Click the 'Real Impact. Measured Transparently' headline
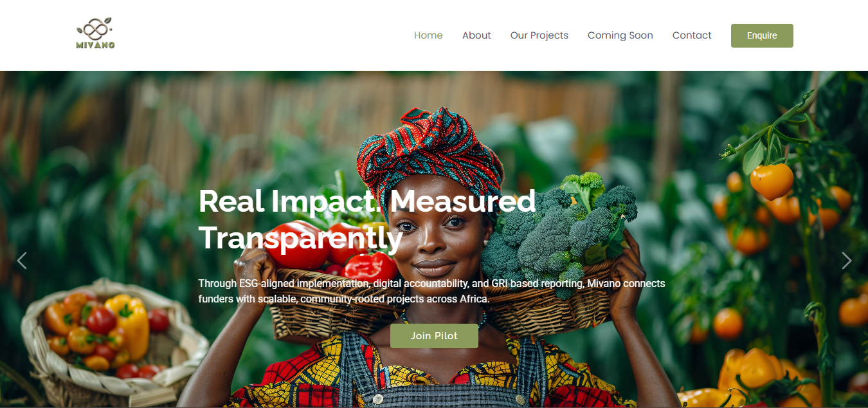This screenshot has height=408, width=868. click(367, 219)
